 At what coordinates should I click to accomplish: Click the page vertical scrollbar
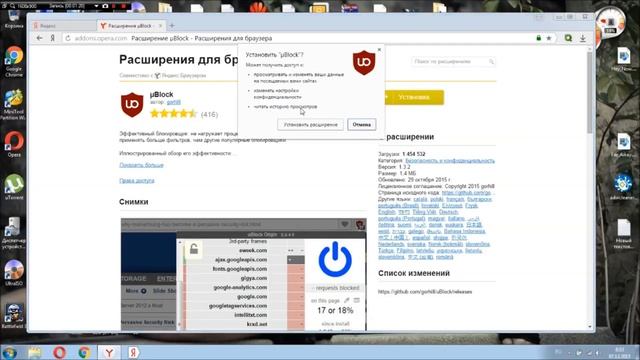[589, 92]
